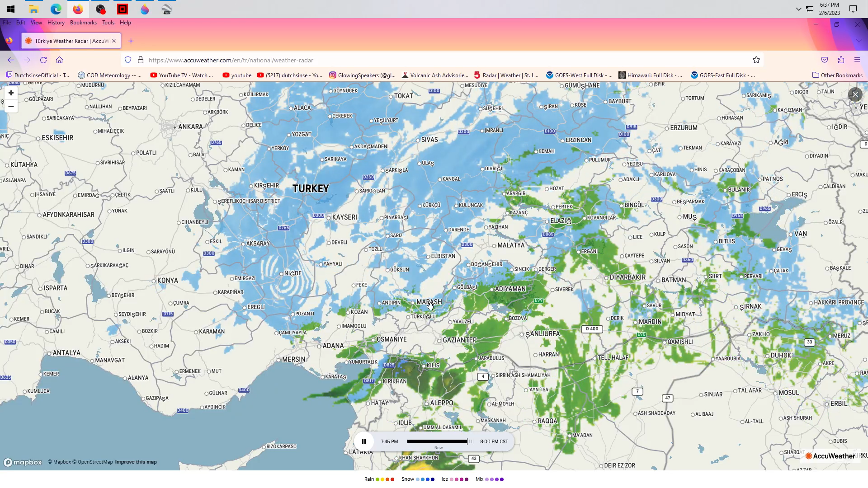Go back to previous page

pos(11,60)
